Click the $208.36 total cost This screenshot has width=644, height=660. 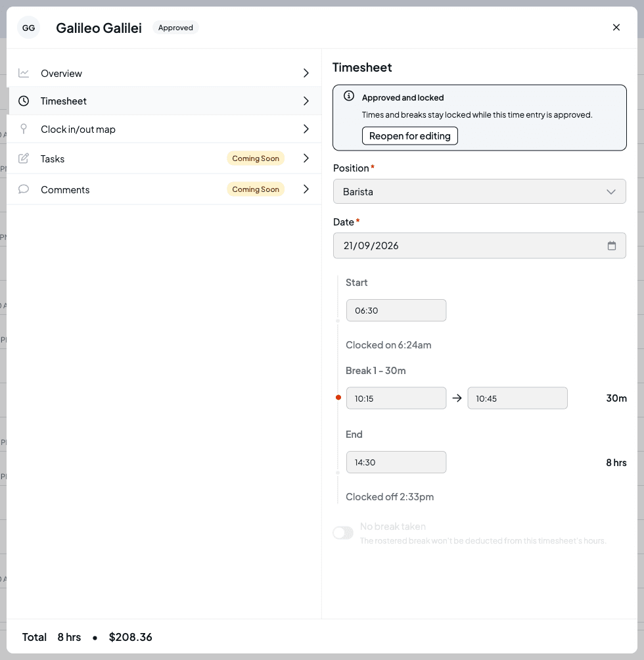[130, 637]
